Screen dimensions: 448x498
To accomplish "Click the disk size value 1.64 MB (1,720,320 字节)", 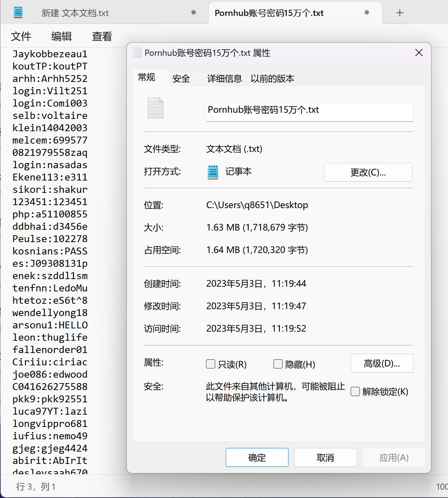I will pyautogui.click(x=257, y=250).
